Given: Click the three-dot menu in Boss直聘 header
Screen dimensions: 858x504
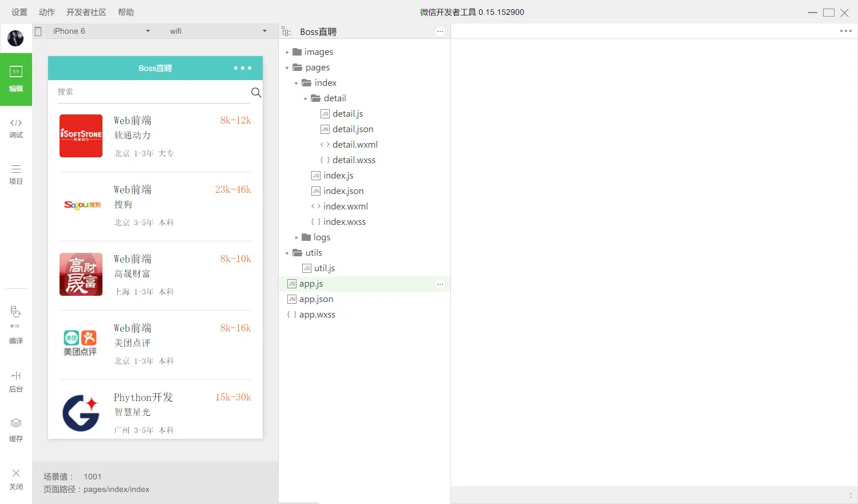Looking at the screenshot, I should pyautogui.click(x=243, y=68).
